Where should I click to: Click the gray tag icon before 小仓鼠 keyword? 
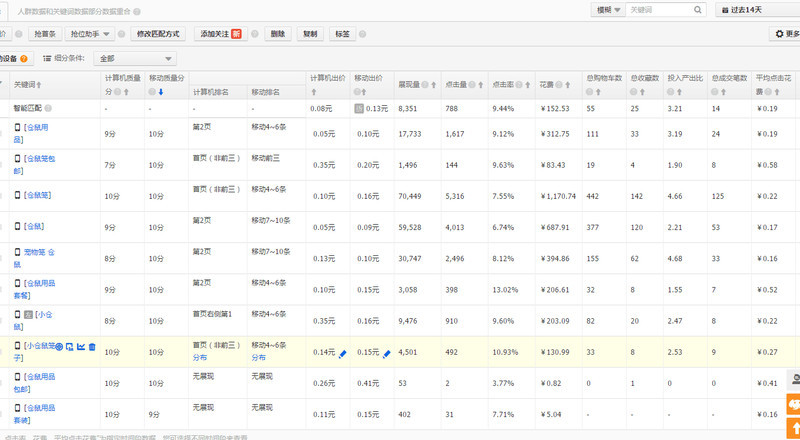coord(29,314)
